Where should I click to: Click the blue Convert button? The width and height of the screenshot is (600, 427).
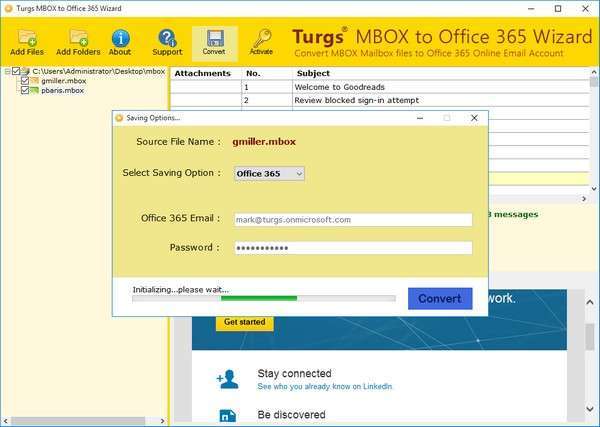[x=440, y=298]
